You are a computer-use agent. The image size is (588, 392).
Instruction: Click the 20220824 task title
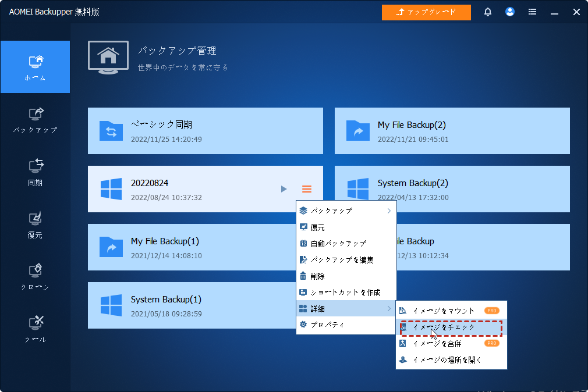point(149,183)
